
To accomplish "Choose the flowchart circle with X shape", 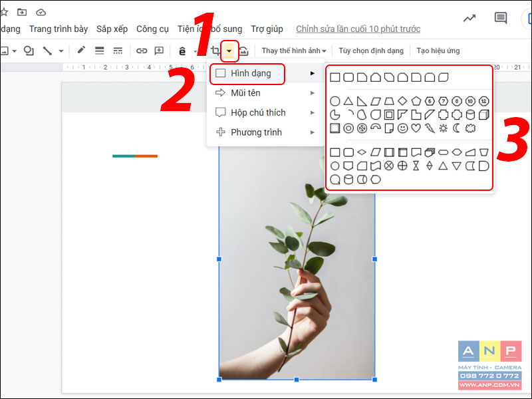I will [389, 166].
